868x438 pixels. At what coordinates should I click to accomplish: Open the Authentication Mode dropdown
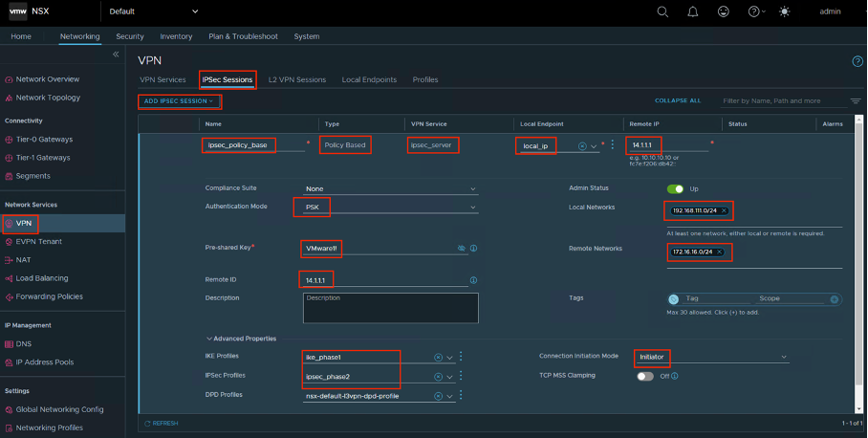coord(390,207)
